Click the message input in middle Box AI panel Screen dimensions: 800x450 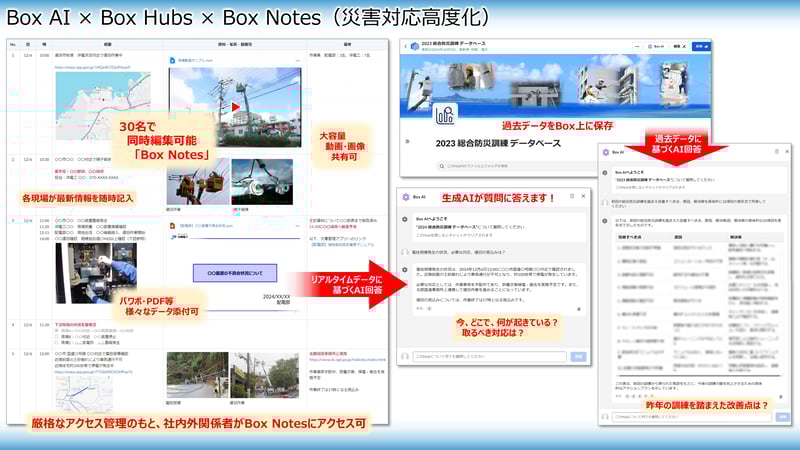point(489,357)
